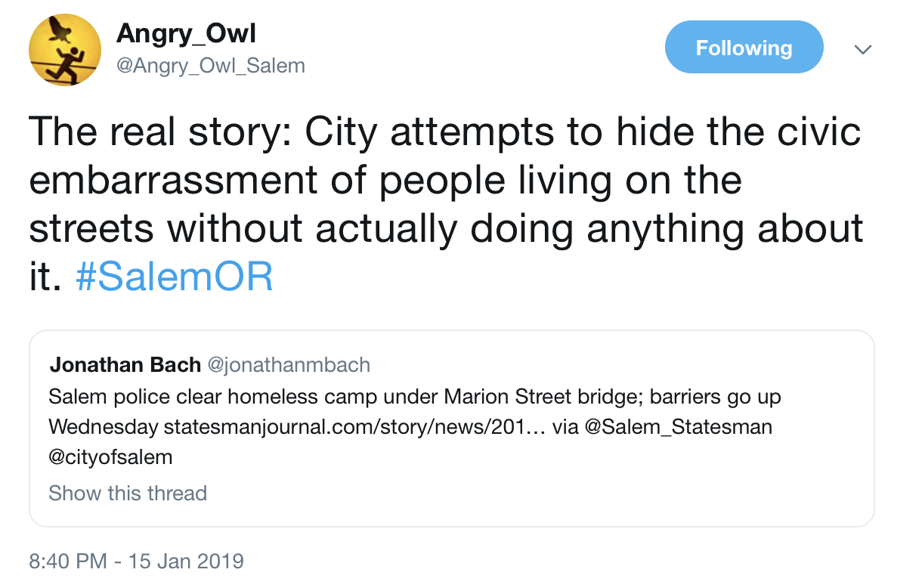Click the Angry_Owl display name
The height and width of the screenshot is (588, 922).
(x=186, y=33)
